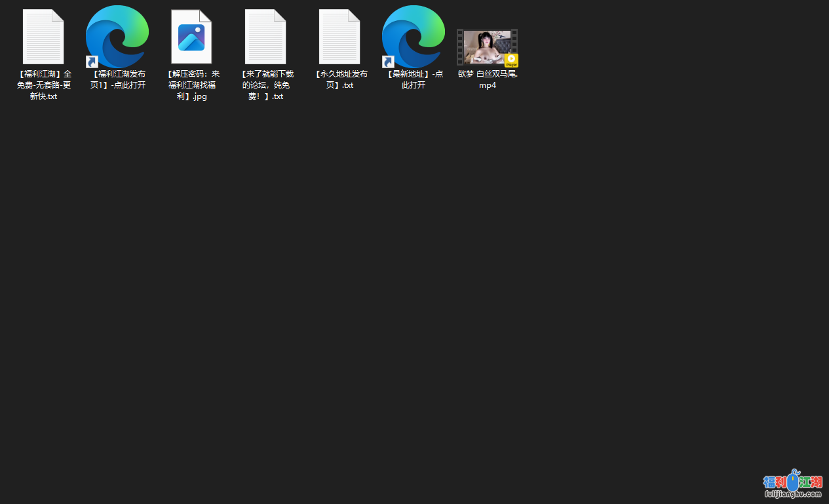Click the yellow Player badge on the mp4 thumbnail

(511, 60)
